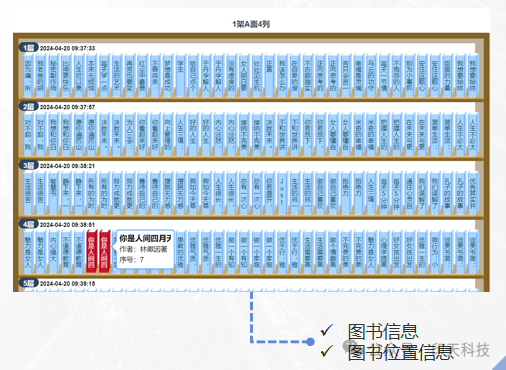Click the 你是人间四月天 tooltip title
This screenshot has width=506, height=370.
point(145,238)
